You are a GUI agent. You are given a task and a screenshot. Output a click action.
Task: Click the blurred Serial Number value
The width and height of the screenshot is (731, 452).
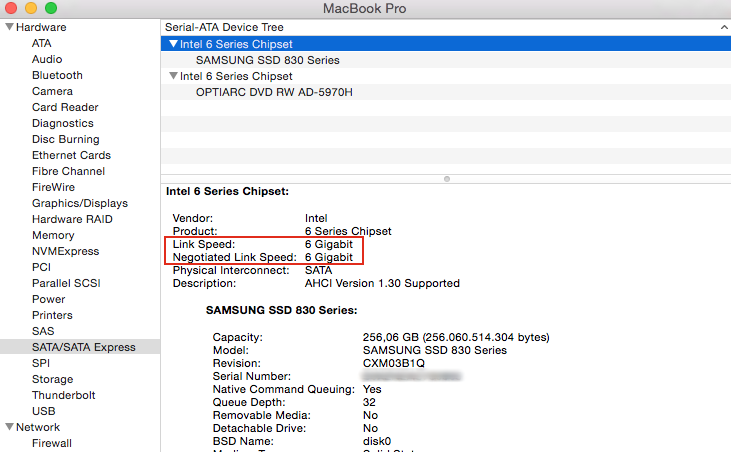pos(412,376)
